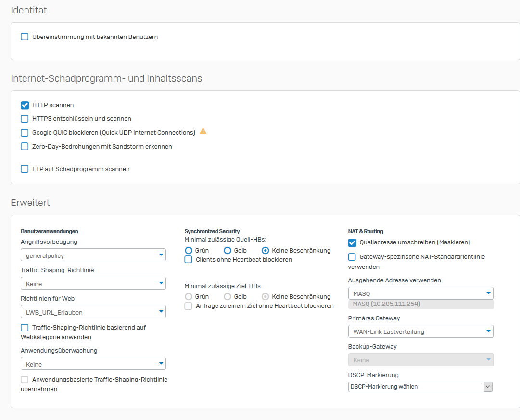Uncheck Quelladresse umschreiben (Maskieren)
Screen dimensions: 520x420
pyautogui.click(x=352, y=242)
